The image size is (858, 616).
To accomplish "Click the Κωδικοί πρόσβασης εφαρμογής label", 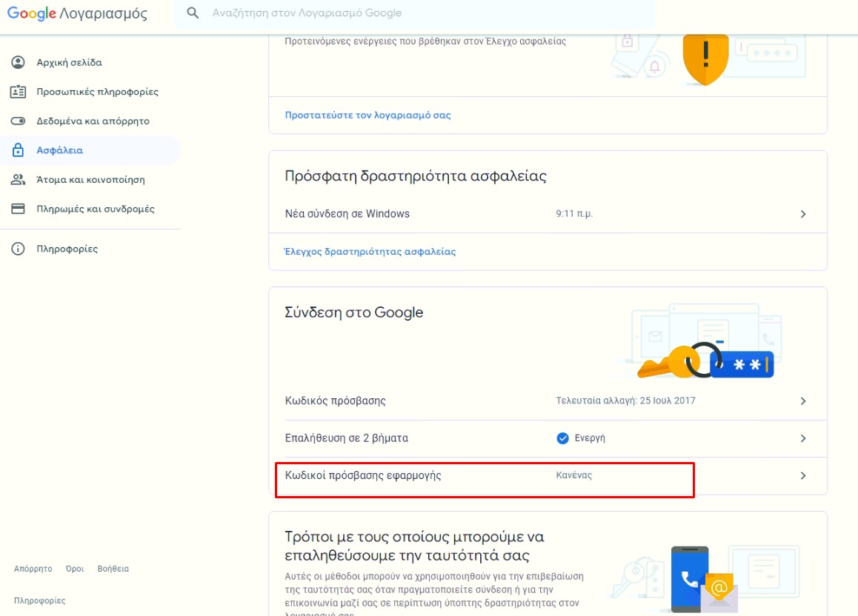I will 363,475.
